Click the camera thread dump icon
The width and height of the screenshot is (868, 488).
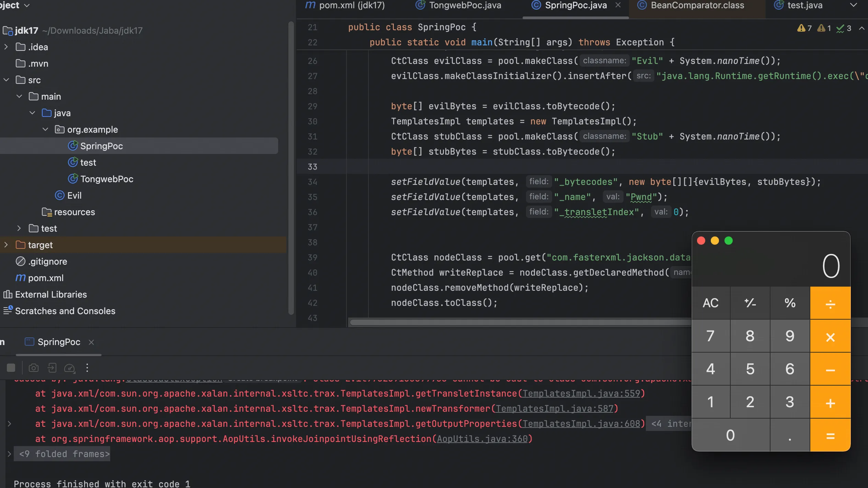click(x=33, y=368)
